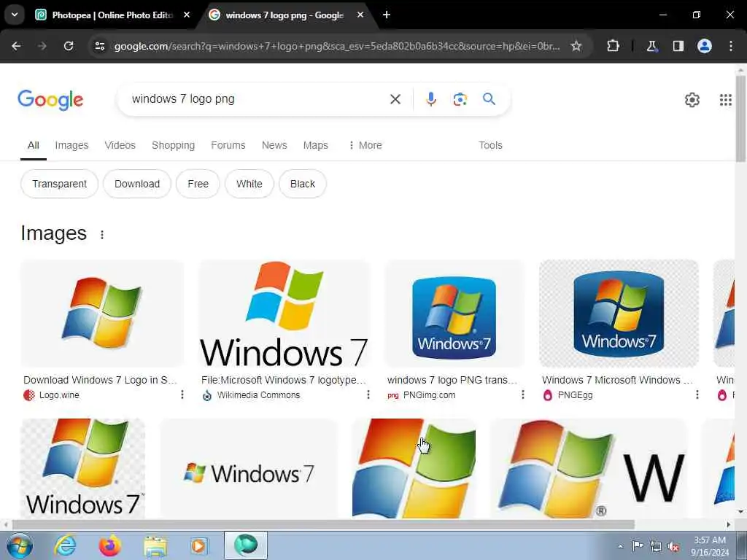Apply the Download filter chip
This screenshot has height=560, width=747.
(x=137, y=184)
